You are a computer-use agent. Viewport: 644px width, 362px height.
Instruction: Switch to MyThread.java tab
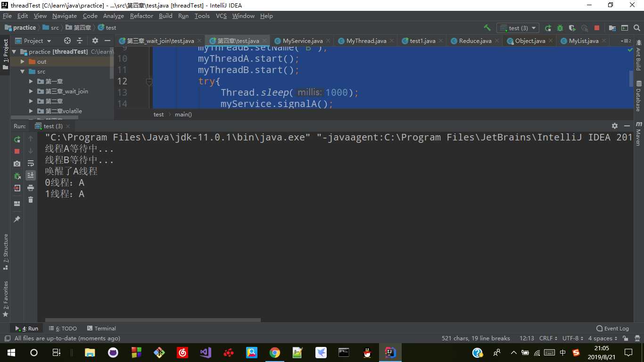click(366, 41)
